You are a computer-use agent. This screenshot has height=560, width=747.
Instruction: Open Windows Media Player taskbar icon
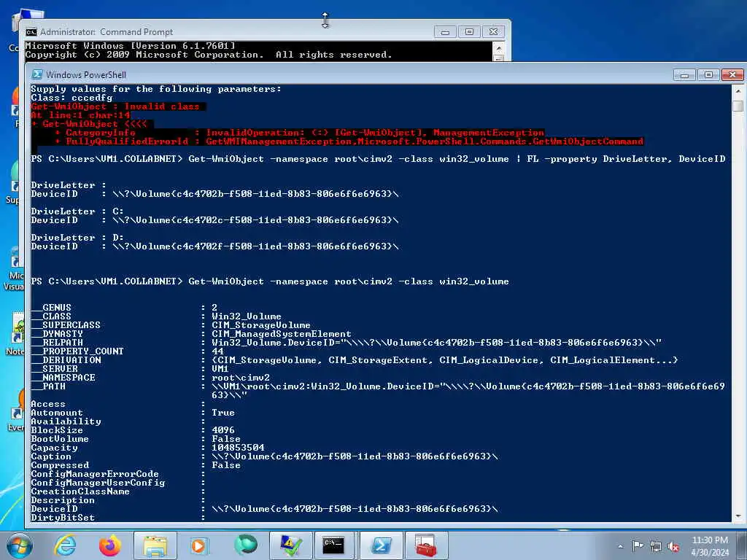point(199,545)
